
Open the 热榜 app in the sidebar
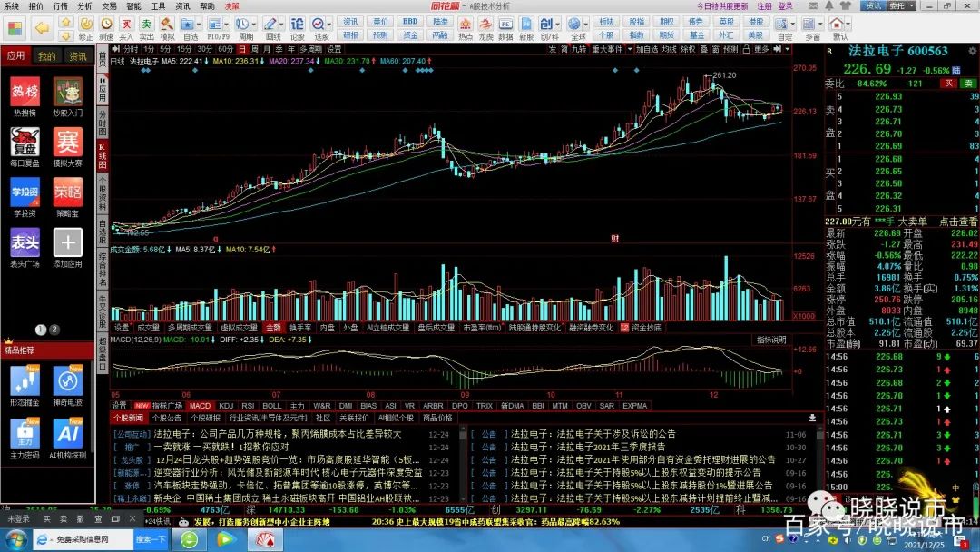25,92
